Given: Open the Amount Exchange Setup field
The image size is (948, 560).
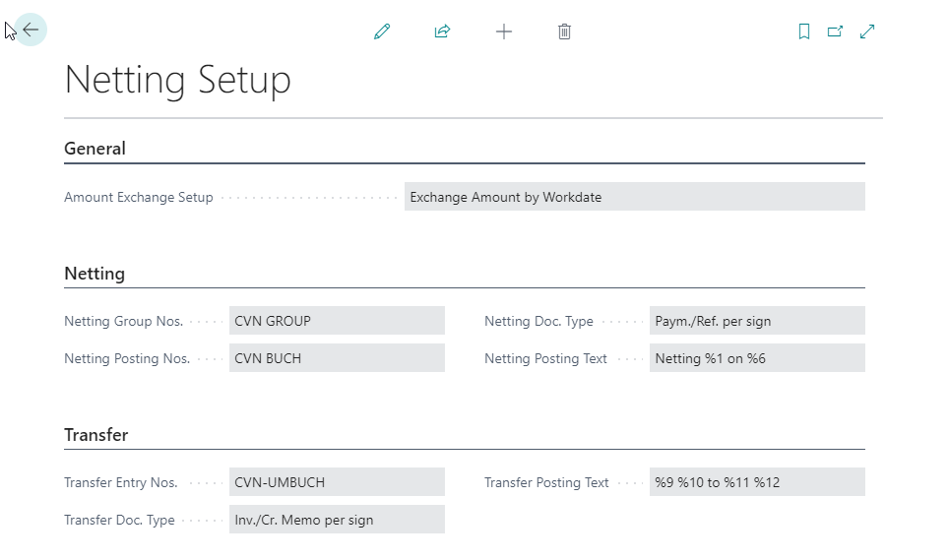Looking at the screenshot, I should 634,197.
